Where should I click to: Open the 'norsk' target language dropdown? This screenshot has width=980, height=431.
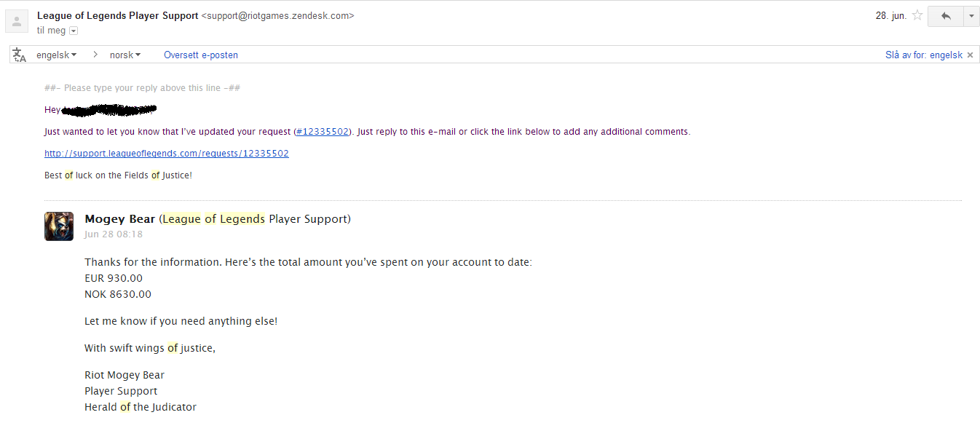pos(125,55)
